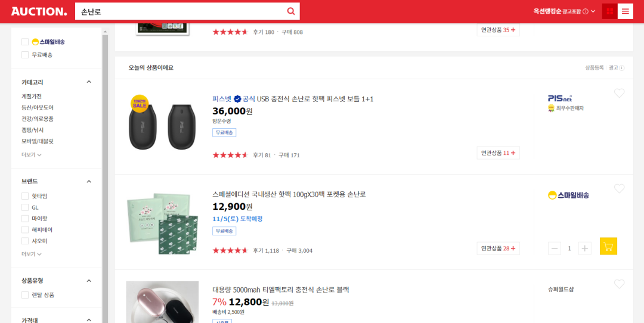Click the 후기 81 review count
The width and height of the screenshot is (644, 323).
point(262,155)
